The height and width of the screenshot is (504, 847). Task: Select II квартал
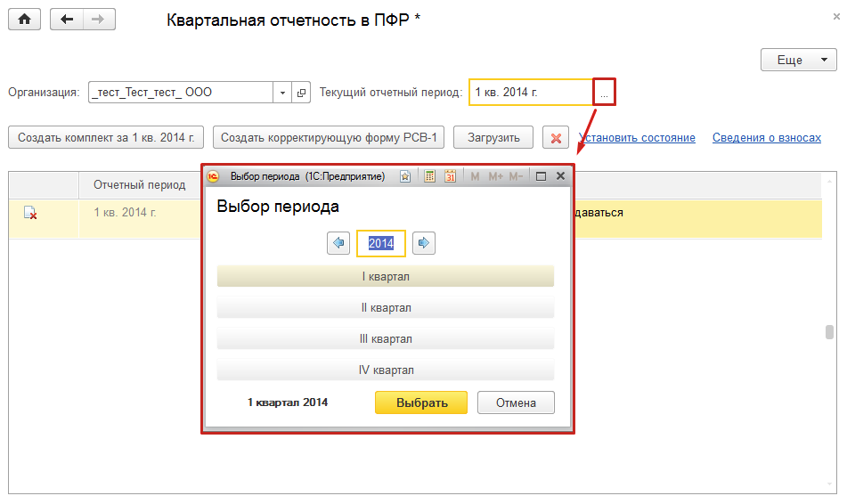(386, 308)
